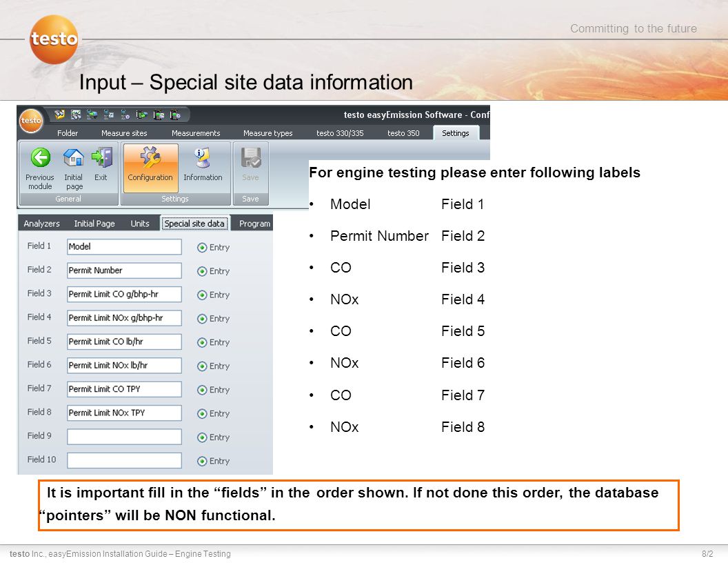Viewport: 728px width, 563px height.
Task: Select Entry radio for Field 1
Action: coord(201,248)
